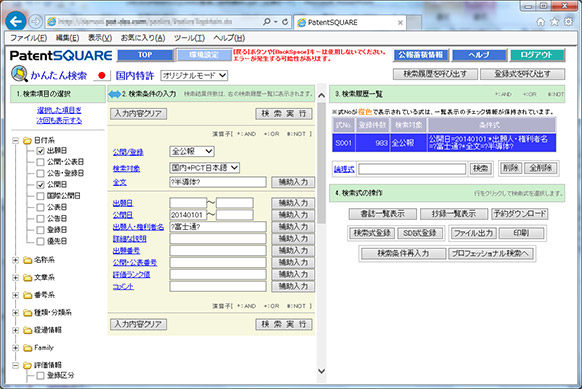Click the TOP button
The width and height of the screenshot is (582, 389).
point(145,55)
